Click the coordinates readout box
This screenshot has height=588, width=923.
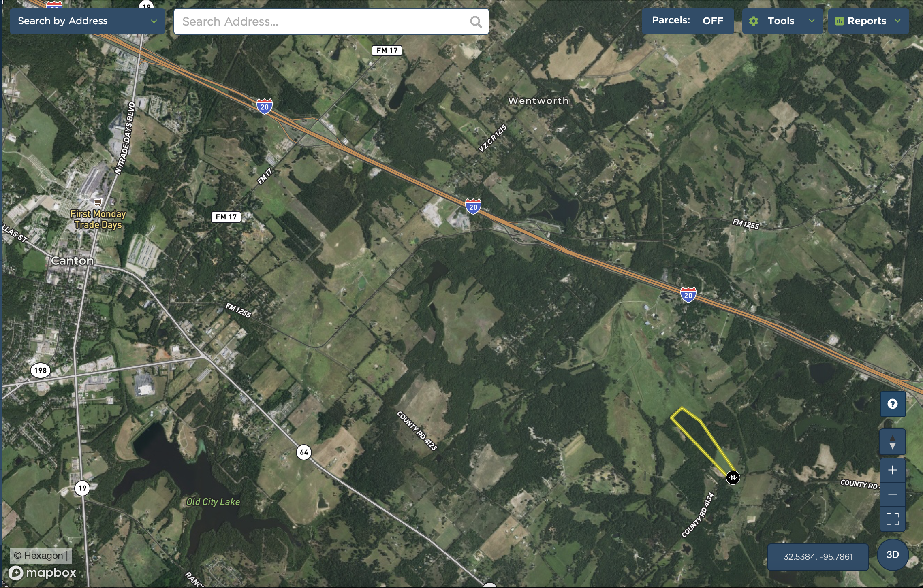pos(818,557)
